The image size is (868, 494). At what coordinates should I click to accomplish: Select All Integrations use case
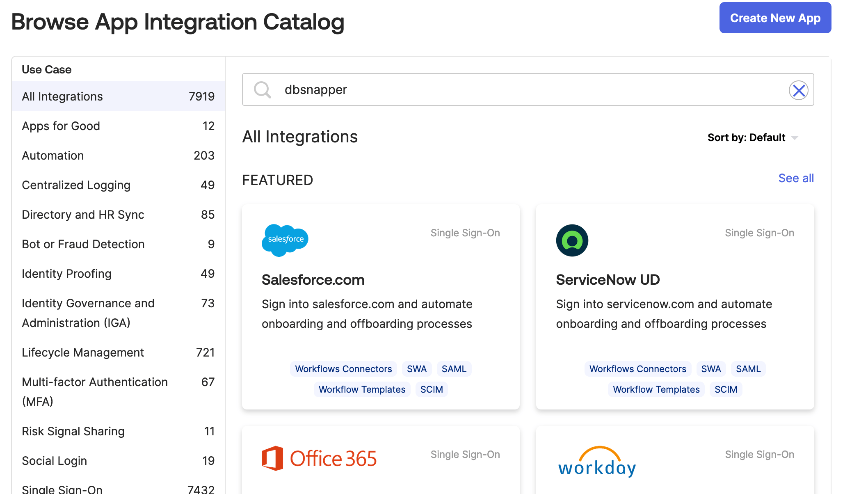pyautogui.click(x=118, y=96)
